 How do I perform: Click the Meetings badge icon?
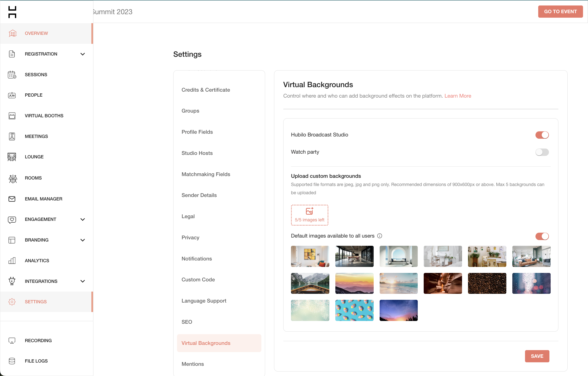point(12,136)
